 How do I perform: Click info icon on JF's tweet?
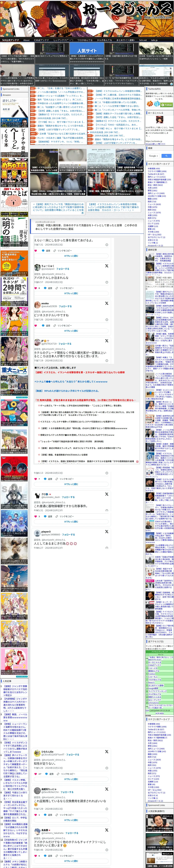107,361
